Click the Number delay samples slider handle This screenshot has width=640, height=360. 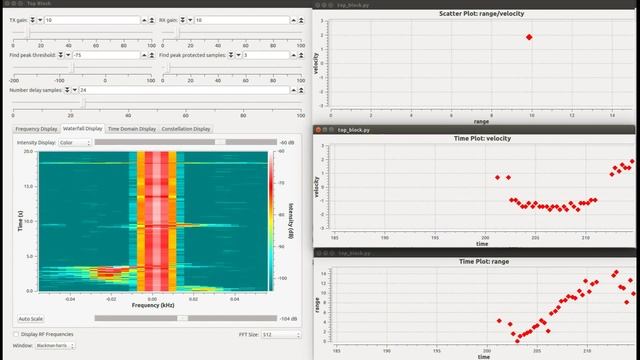(x=83, y=103)
